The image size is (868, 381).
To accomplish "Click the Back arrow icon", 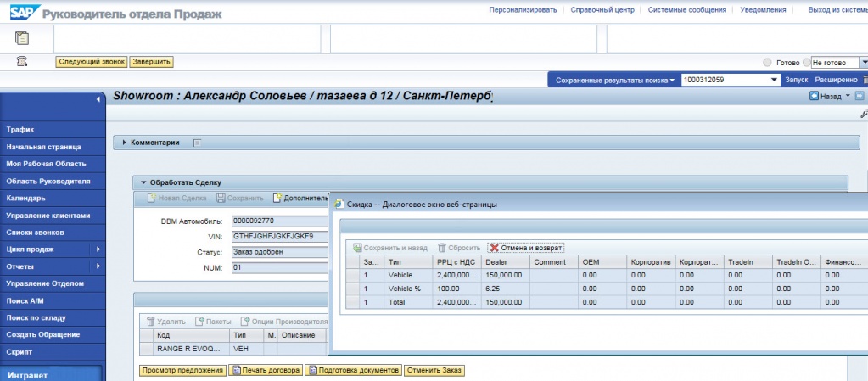I will pyautogui.click(x=814, y=97).
